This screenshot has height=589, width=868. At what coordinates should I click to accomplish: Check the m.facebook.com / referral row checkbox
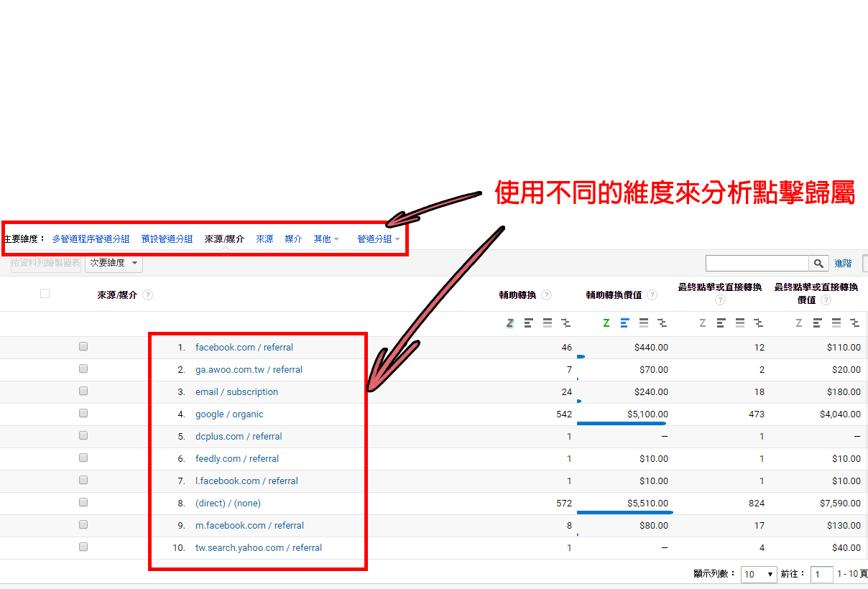(83, 524)
